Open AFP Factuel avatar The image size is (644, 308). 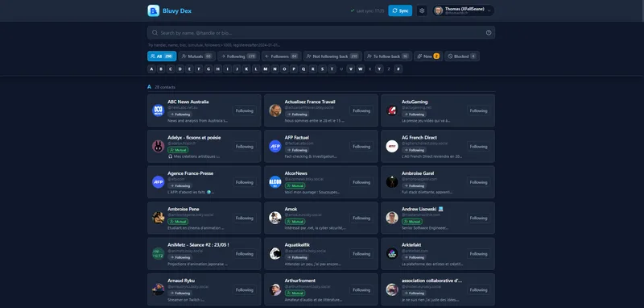(x=275, y=147)
